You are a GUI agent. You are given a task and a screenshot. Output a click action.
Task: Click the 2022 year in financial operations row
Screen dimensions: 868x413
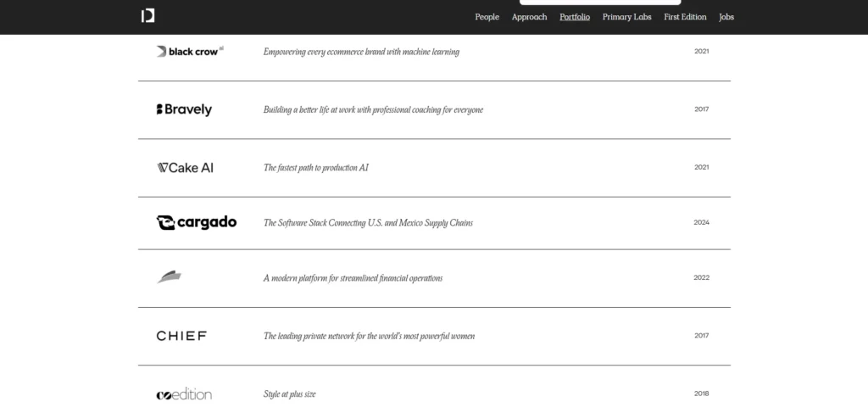point(701,278)
